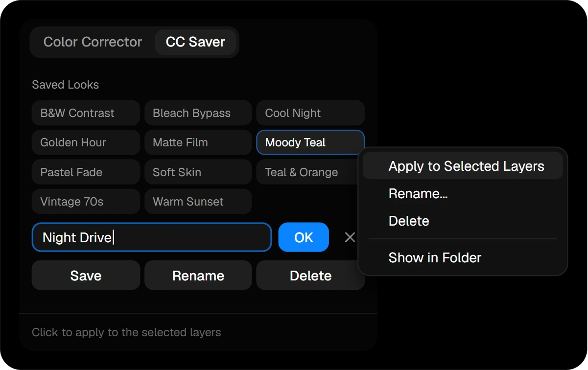Click the Save button
Image resolution: width=588 pixels, height=370 pixels.
[86, 276]
